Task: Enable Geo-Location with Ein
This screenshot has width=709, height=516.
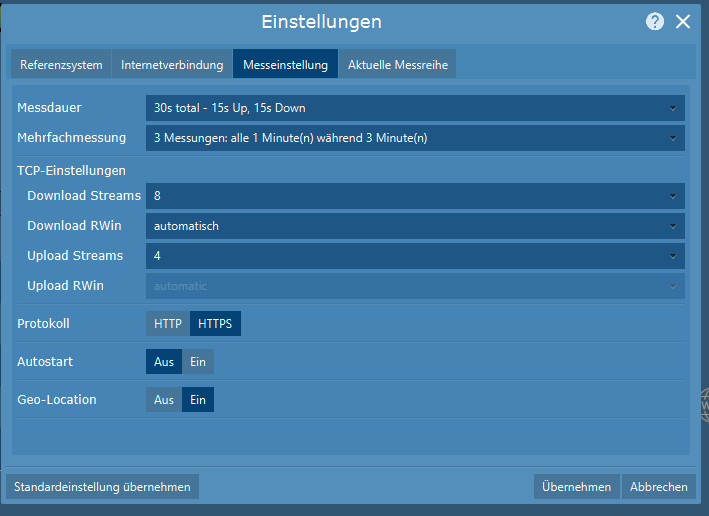Action: (198, 400)
